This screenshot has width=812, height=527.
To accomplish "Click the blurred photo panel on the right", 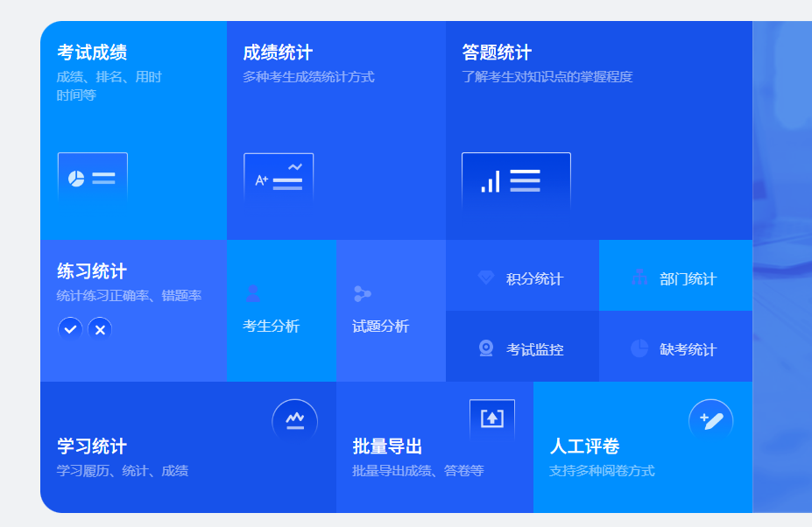I will coord(782,263).
